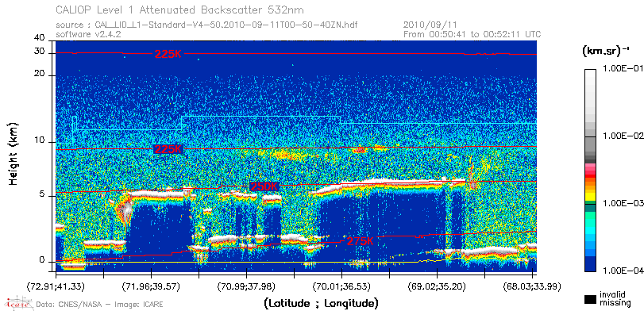This screenshot has height=311, width=644.
Task: Click the 'Height (km)' axis label
Action: point(13,153)
